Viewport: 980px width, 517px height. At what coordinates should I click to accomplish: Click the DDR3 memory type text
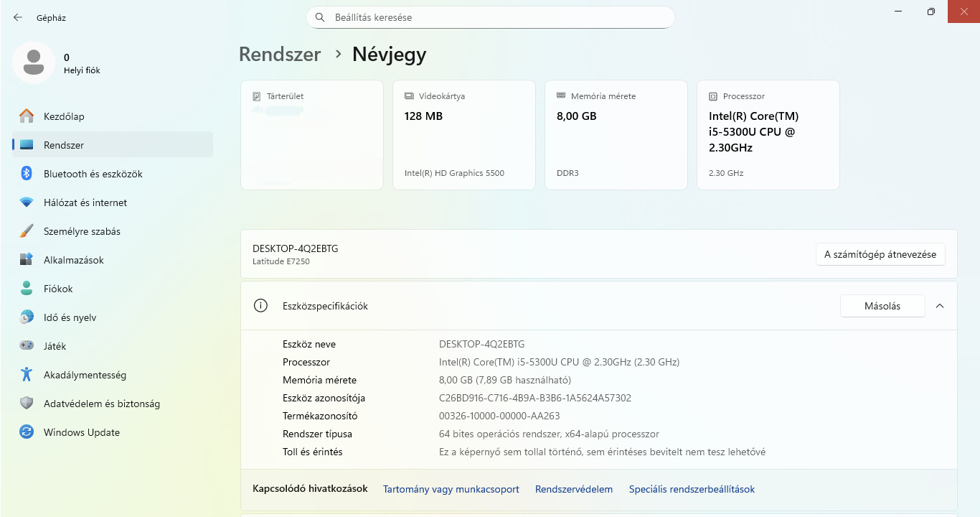[x=567, y=173]
